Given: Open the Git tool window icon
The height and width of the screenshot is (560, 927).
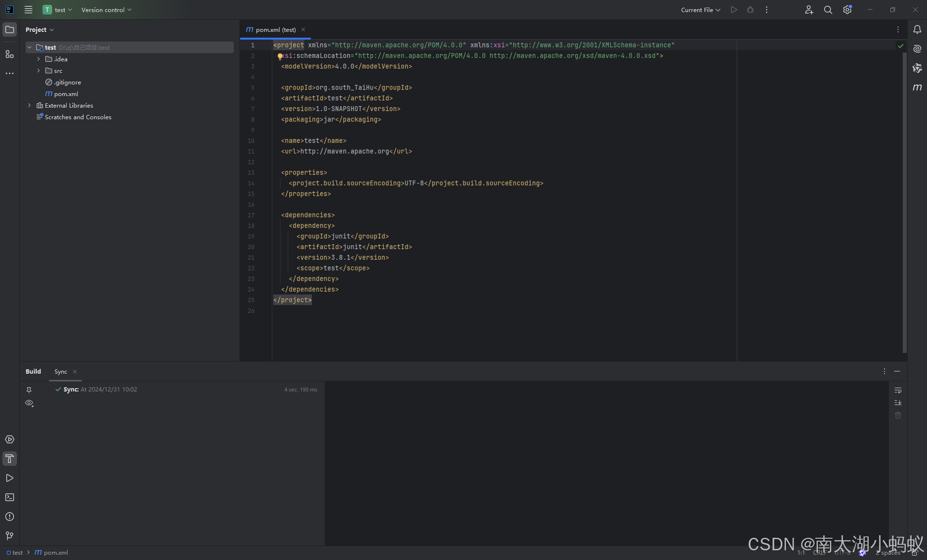Looking at the screenshot, I should tap(9, 536).
